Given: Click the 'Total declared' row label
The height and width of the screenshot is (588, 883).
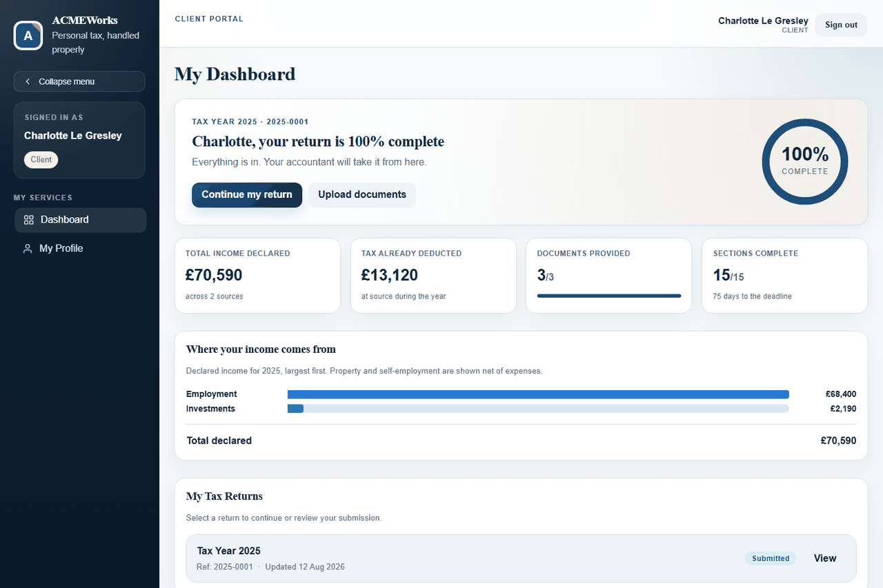Looking at the screenshot, I should [x=219, y=440].
